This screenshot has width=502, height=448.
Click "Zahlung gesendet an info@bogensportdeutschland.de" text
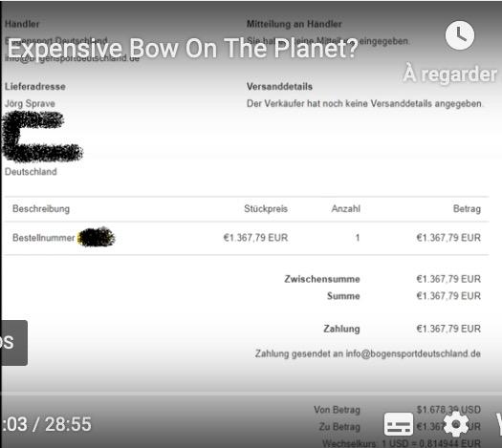[368, 353]
